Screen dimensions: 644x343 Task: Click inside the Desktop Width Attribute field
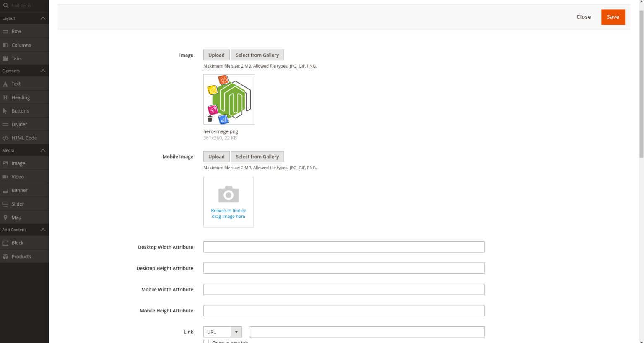pos(343,247)
